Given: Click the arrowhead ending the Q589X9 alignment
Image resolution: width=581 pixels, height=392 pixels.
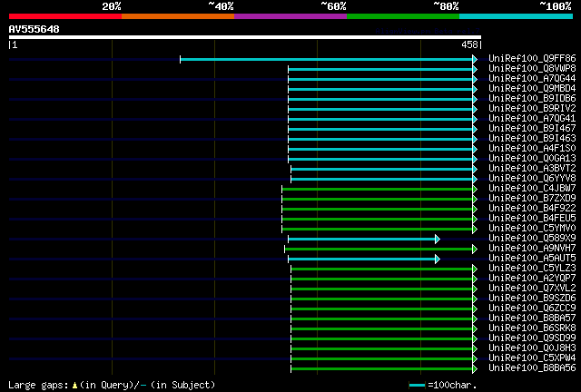Looking at the screenshot, I should point(438,239).
